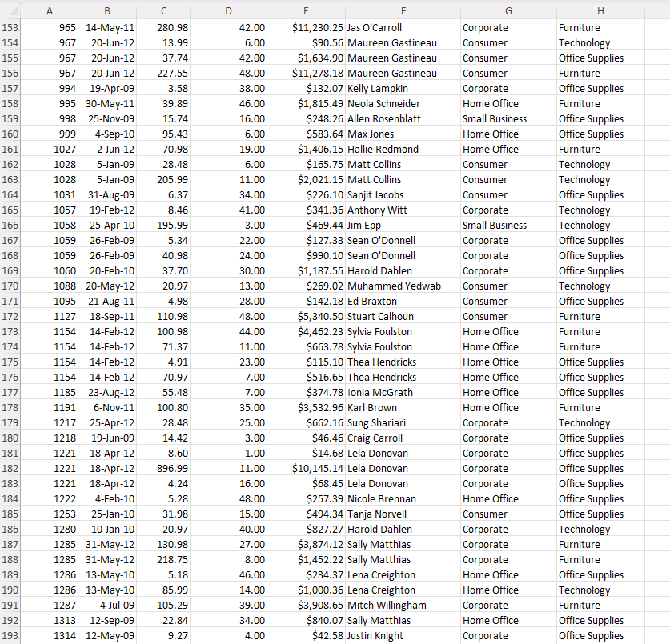Image resolution: width=670 pixels, height=644 pixels.
Task: Click the cell containing Kelly Lampkin
Action: coord(403,88)
